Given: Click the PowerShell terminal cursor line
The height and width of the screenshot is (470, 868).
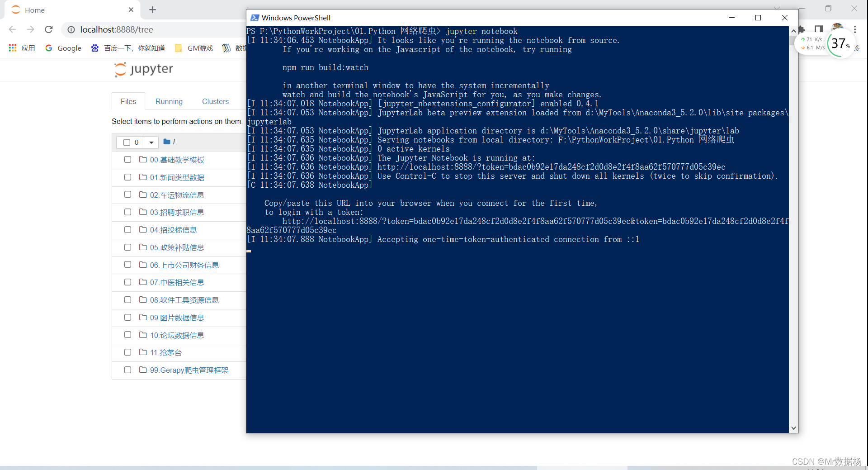Looking at the screenshot, I should point(249,250).
